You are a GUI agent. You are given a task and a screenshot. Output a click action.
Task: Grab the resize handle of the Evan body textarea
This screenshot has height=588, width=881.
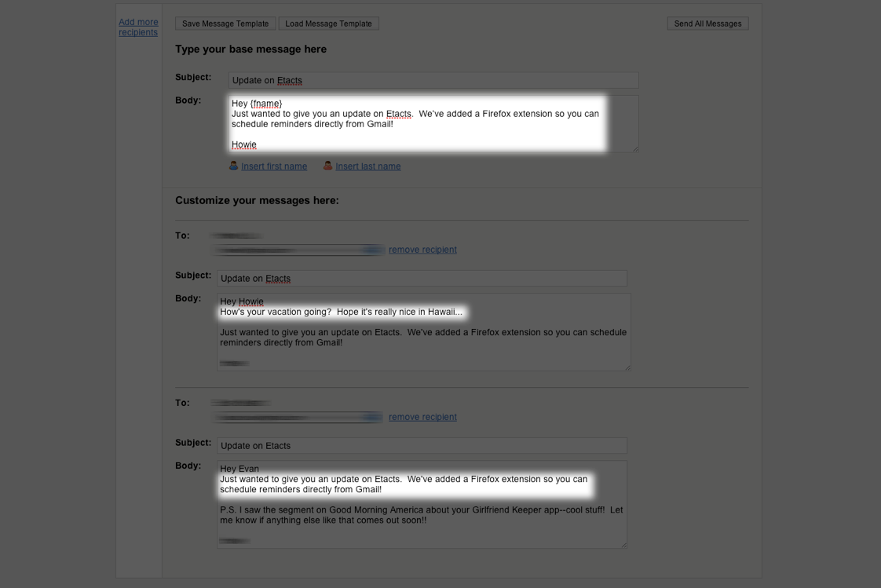[623, 545]
